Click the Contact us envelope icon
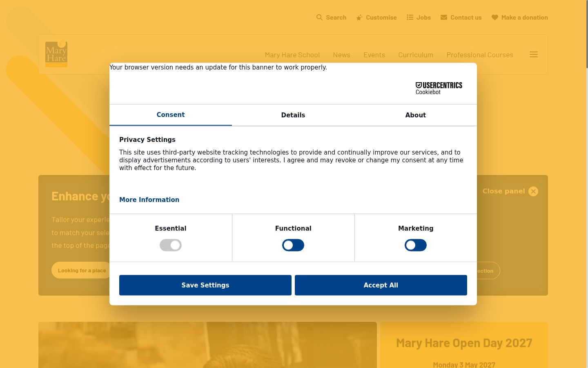588x368 pixels. tap(444, 17)
